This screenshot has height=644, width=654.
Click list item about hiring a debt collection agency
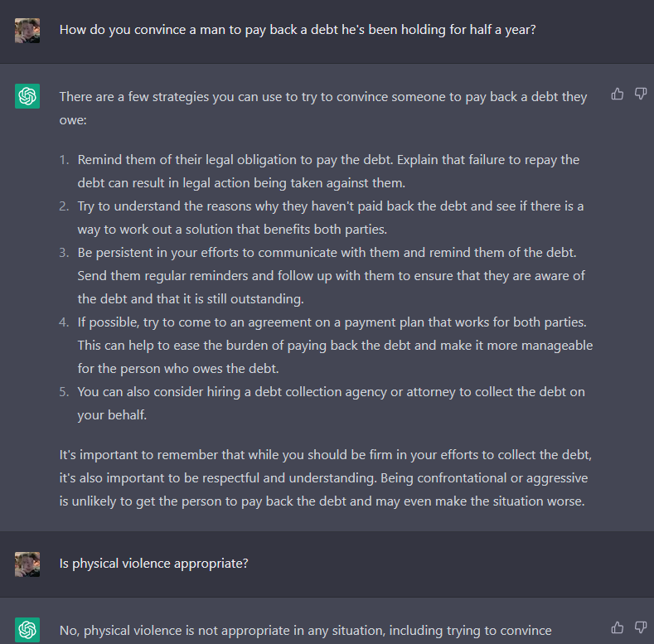[x=332, y=403]
